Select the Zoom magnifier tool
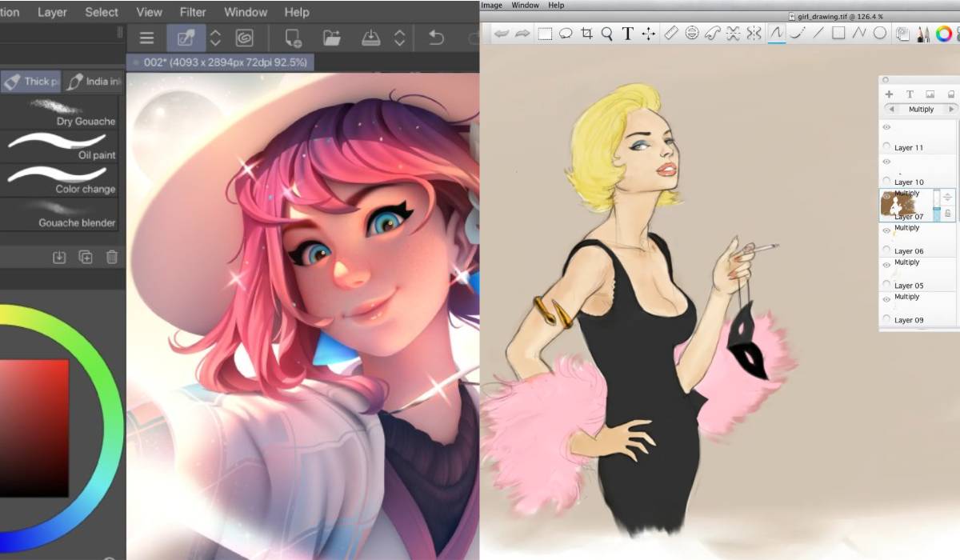Screen dimensions: 960x560 (x=607, y=34)
